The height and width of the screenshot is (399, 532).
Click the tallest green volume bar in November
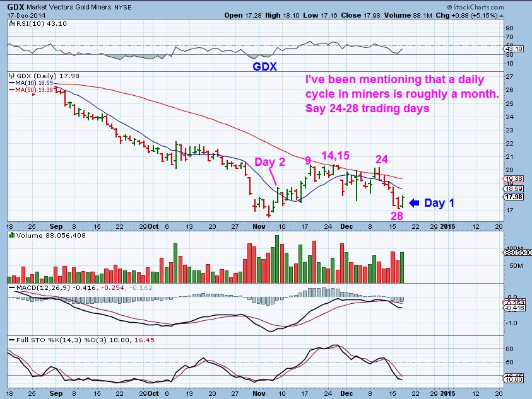click(x=277, y=259)
